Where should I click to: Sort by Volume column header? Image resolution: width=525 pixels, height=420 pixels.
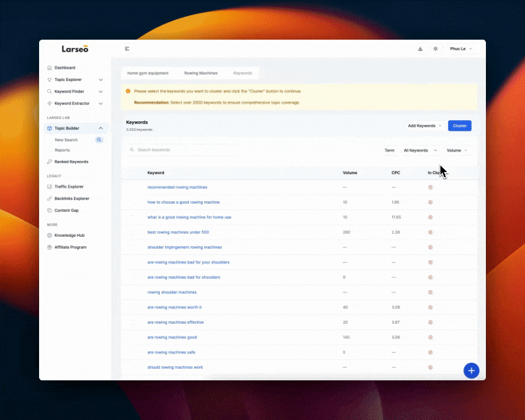pos(350,173)
